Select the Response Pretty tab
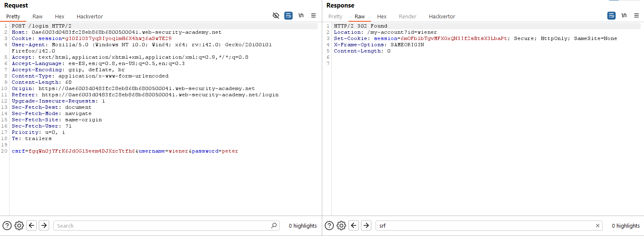Screen dimensions: 644x236 click(335, 17)
